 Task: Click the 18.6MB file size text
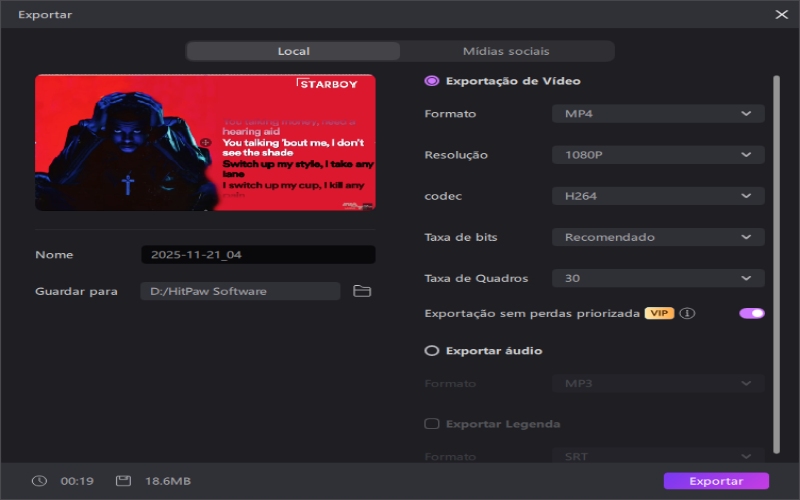[x=168, y=481]
